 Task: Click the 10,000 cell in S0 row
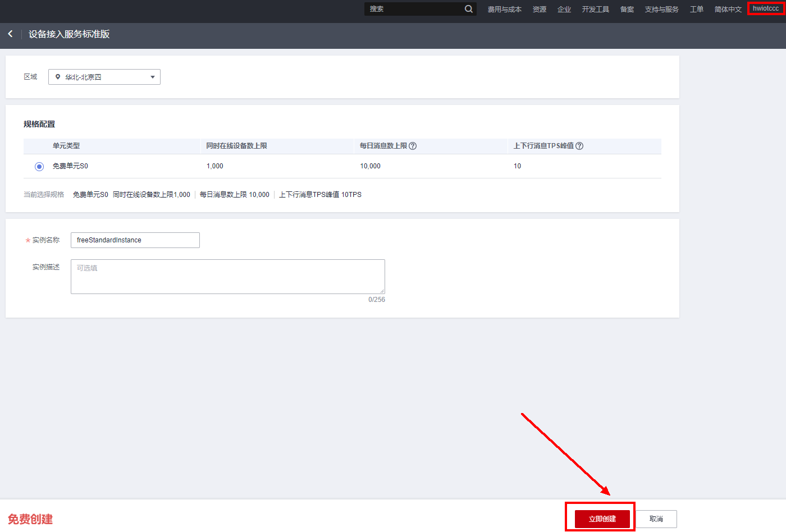click(x=371, y=166)
